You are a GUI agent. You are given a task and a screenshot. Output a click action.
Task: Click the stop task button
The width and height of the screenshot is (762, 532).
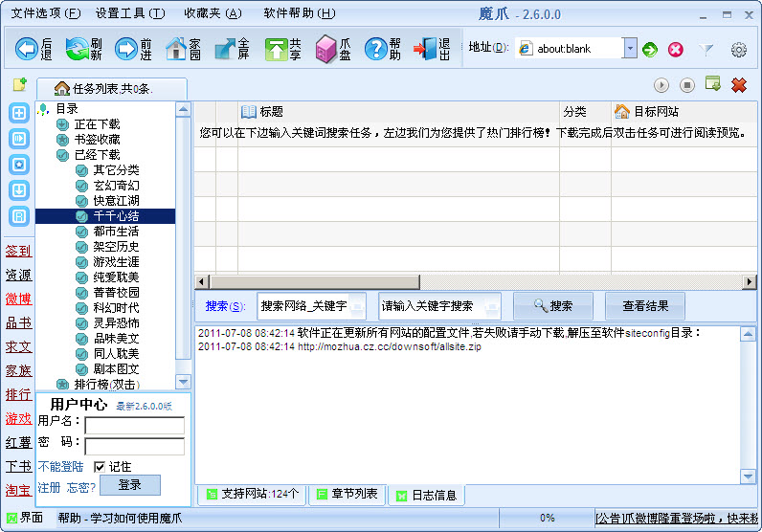point(686,85)
